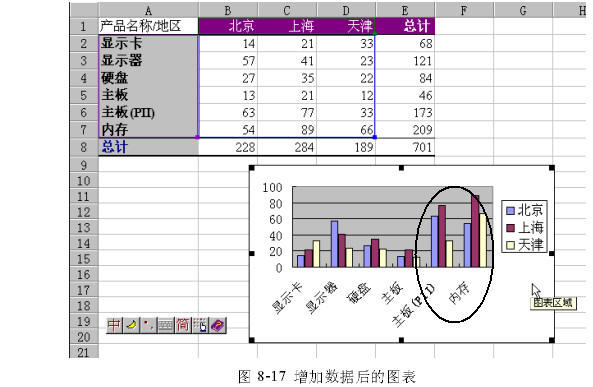Viewport: 593px width, 387px height.
Task: Select the 天津 legend color key
Action: (510, 245)
